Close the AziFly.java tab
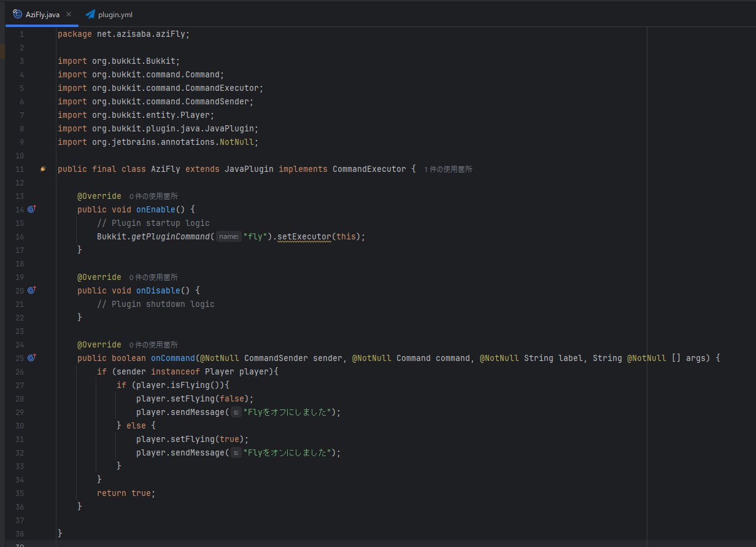This screenshot has width=756, height=547. coord(67,14)
